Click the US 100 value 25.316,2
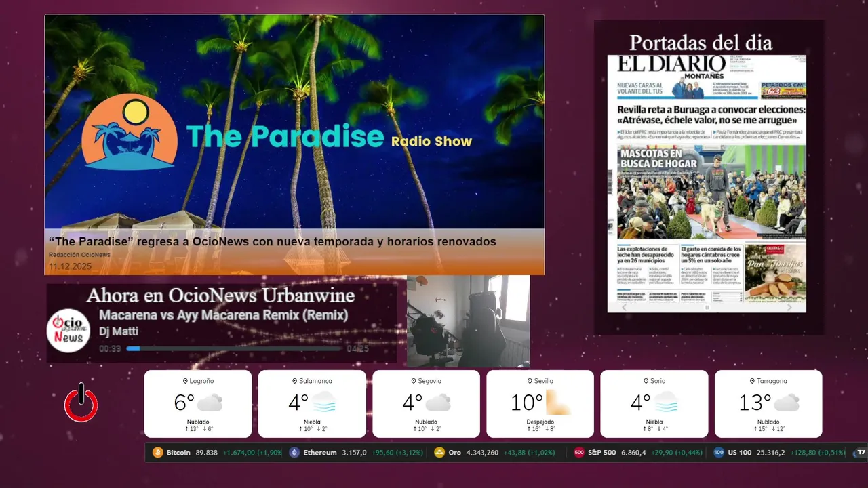This screenshot has width=868, height=488. (x=771, y=453)
